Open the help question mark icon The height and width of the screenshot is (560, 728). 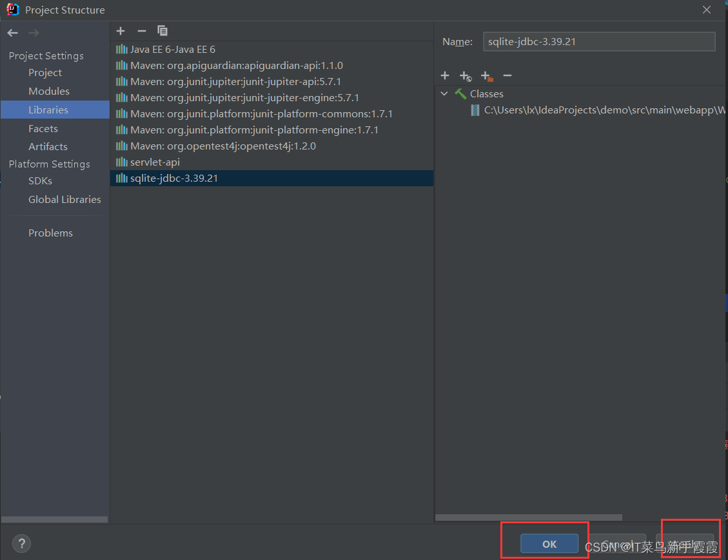click(21, 543)
